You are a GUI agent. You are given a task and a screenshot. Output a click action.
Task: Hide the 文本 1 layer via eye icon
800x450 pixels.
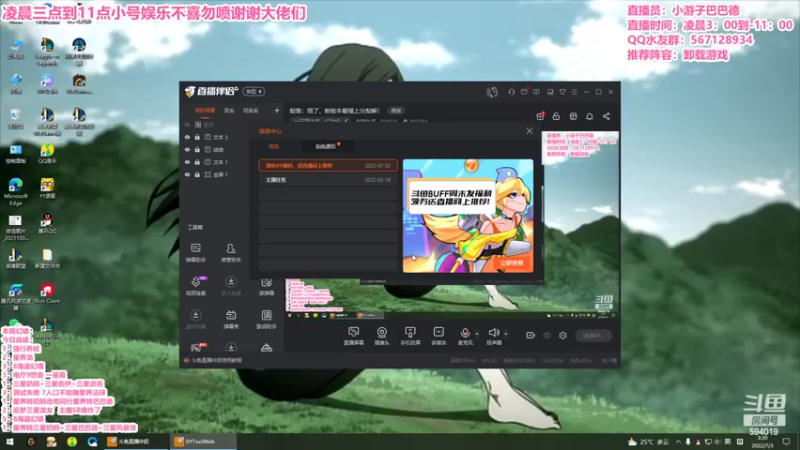coord(187,162)
